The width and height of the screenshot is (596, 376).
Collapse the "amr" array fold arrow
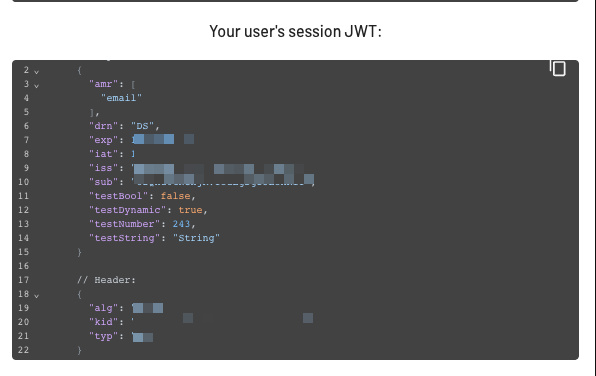(36, 86)
